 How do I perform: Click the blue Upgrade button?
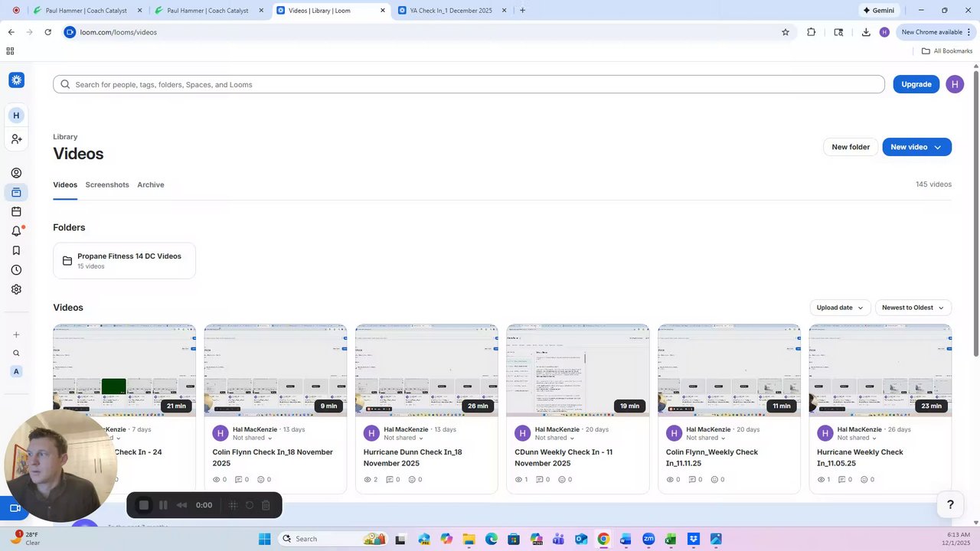(x=916, y=84)
